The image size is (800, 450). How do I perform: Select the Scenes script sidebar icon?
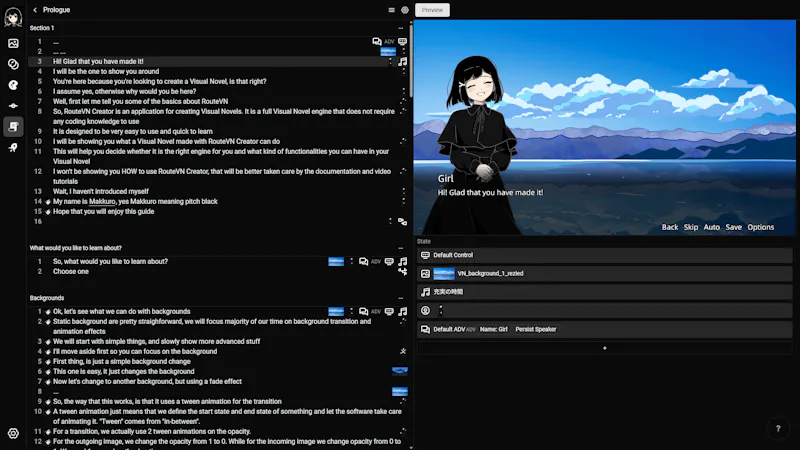coord(13,127)
